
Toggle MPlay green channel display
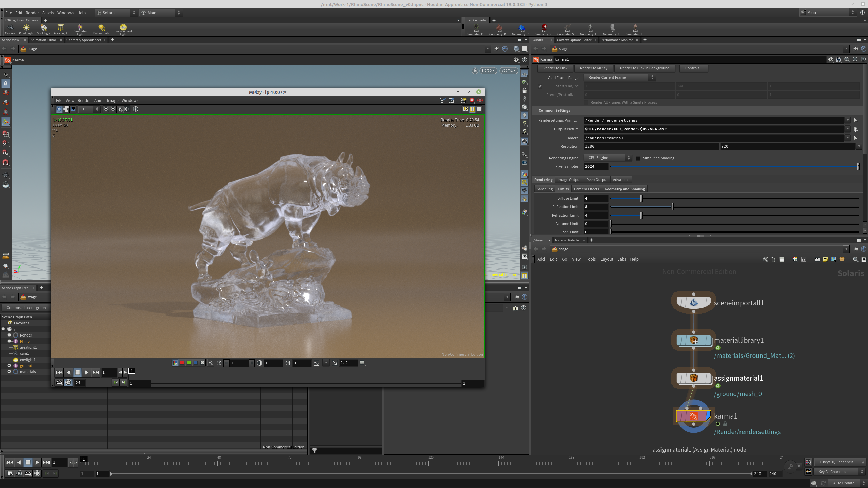pos(189,363)
